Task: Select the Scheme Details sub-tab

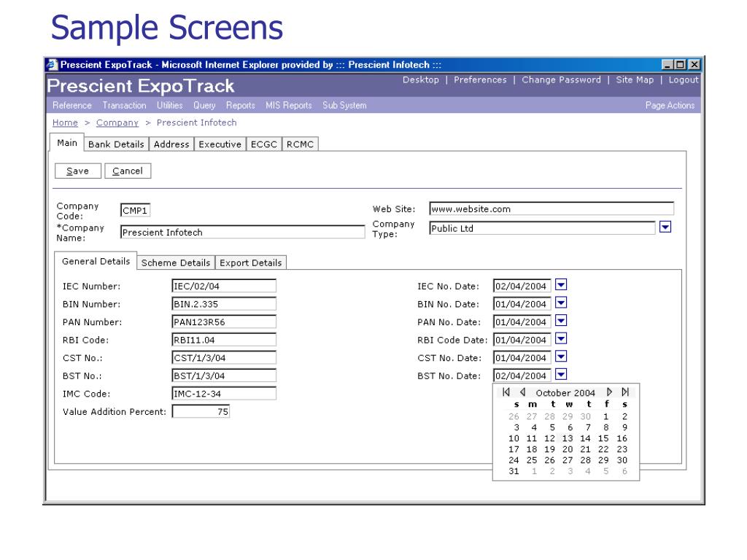Action: (176, 262)
